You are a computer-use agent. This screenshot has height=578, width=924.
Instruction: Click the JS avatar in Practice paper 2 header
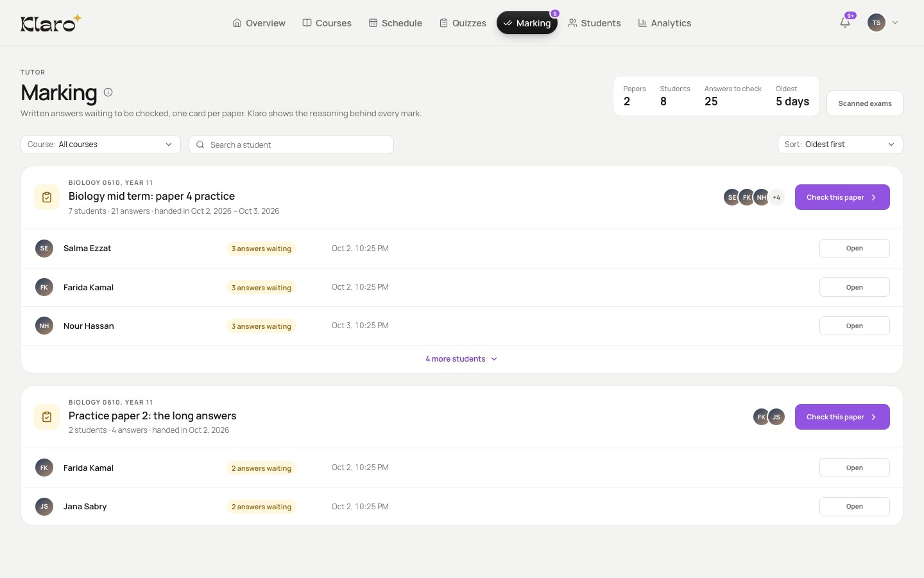click(776, 417)
